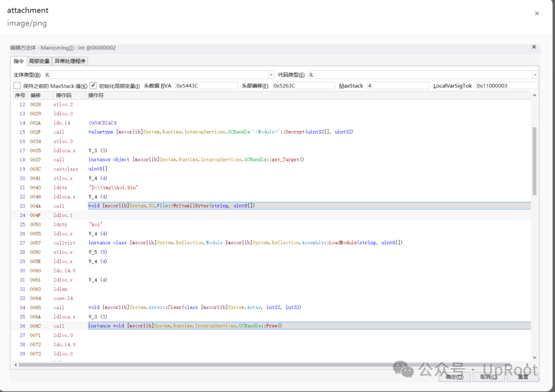555x392 pixels.
Task: Click the V_3 (3) operand in row 17
Action: point(98,151)
